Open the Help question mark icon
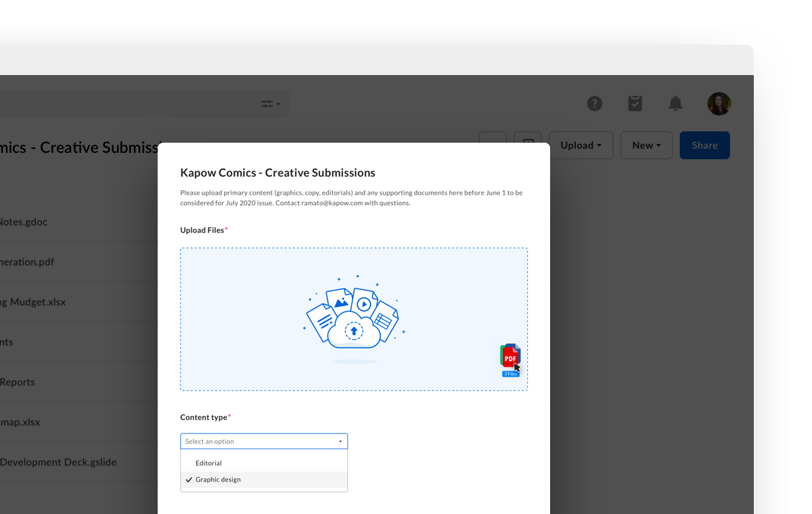Image resolution: width=812 pixels, height=514 pixels. click(x=595, y=103)
